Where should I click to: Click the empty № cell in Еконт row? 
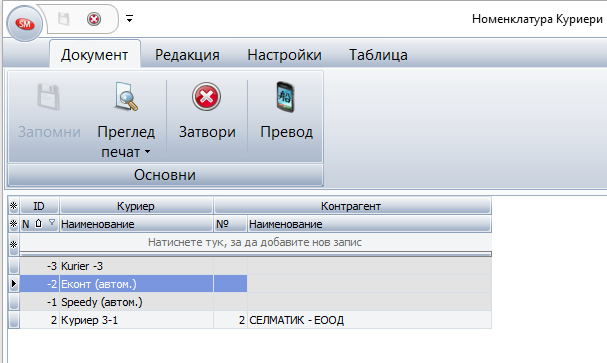230,284
